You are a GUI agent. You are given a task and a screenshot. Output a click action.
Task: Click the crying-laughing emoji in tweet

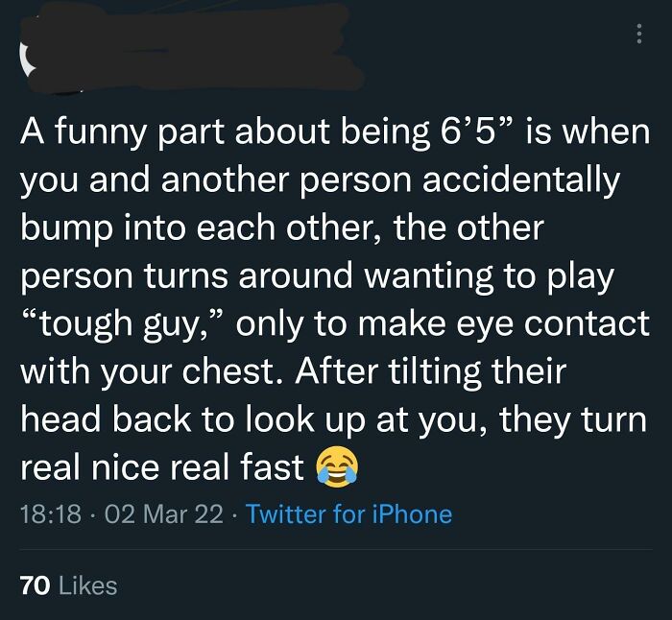(x=337, y=467)
